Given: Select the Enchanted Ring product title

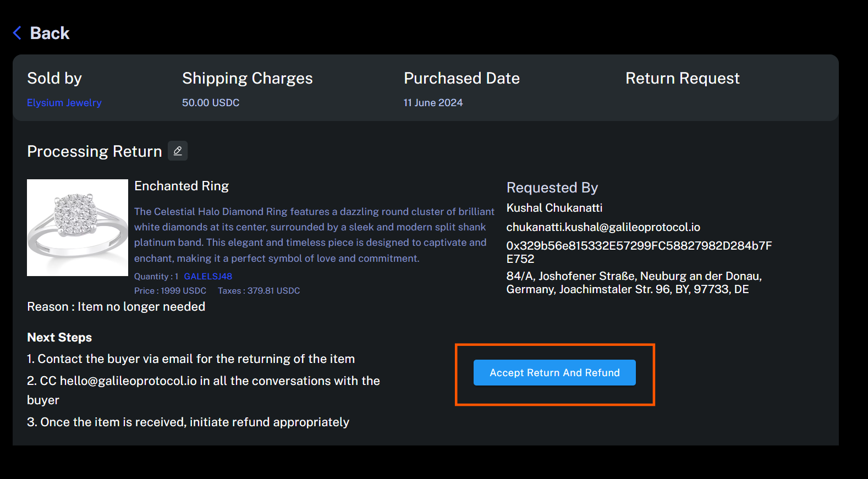Looking at the screenshot, I should (182, 186).
